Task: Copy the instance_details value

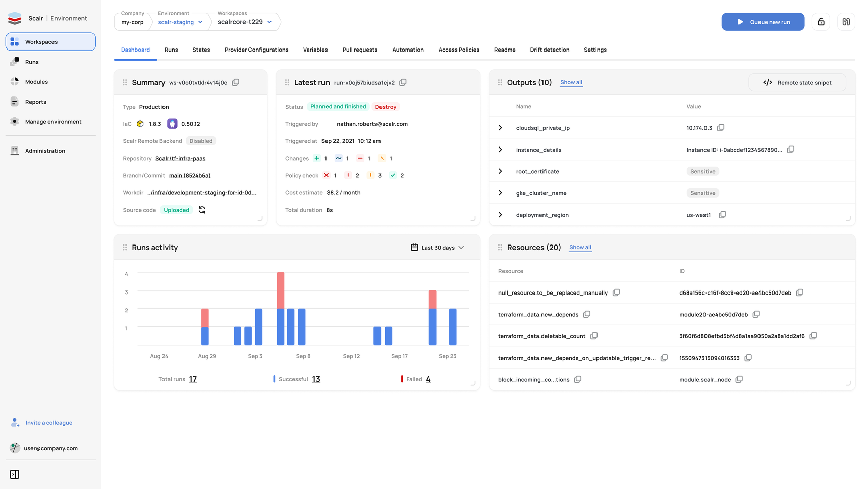Action: click(x=791, y=150)
